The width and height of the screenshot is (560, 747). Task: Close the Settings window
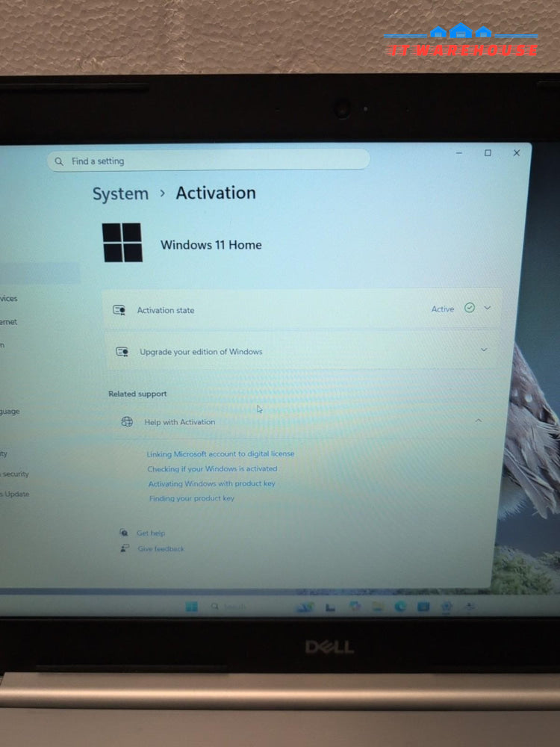click(x=517, y=153)
